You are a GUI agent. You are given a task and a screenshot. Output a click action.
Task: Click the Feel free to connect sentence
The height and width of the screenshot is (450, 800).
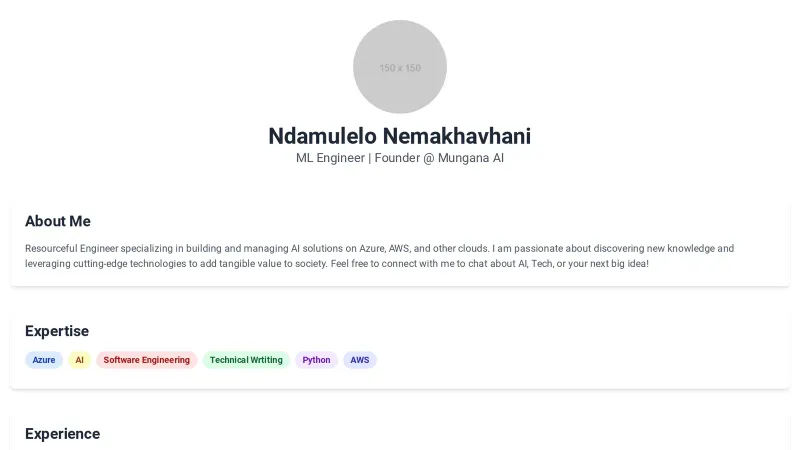520,263
